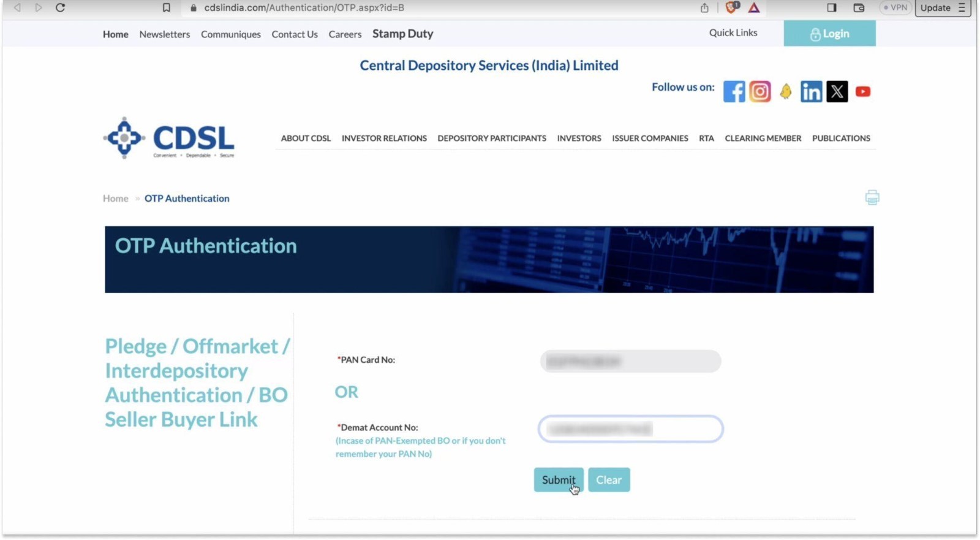Screen dimensions: 980x540
Task: Click the Brave Rewards triangle icon
Action: [754, 8]
